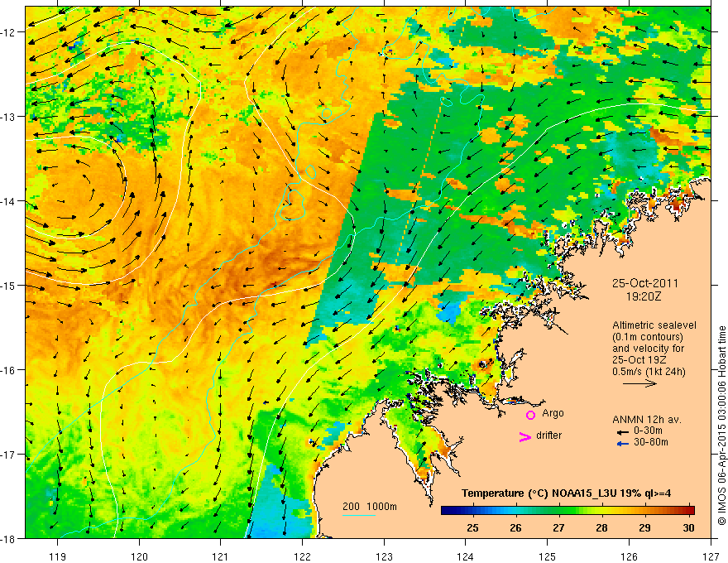This screenshot has width=728, height=563.
Task: Click longitude axis label 123
Action: pos(384,556)
